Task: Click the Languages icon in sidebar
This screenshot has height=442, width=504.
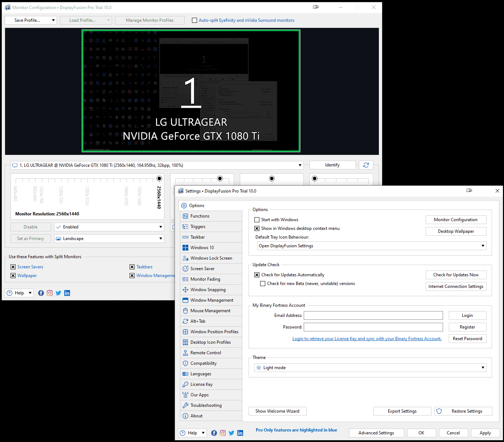Action: [185, 374]
